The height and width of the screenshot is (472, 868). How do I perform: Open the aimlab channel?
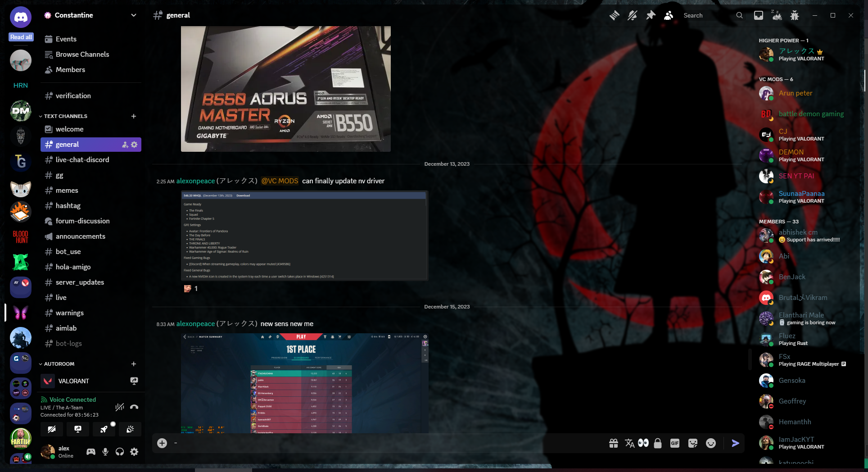point(90,328)
